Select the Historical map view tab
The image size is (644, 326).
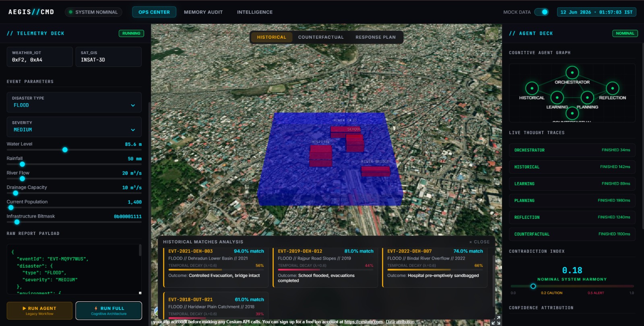(x=272, y=37)
